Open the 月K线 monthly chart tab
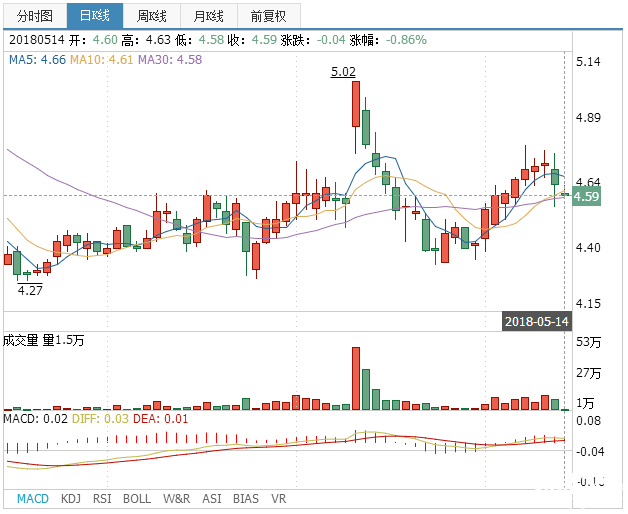 [209, 16]
